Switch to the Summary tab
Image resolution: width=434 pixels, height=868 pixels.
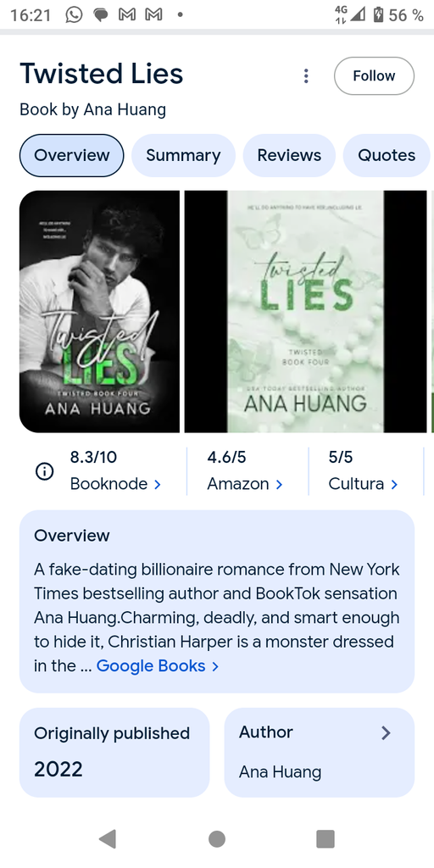[x=183, y=156]
